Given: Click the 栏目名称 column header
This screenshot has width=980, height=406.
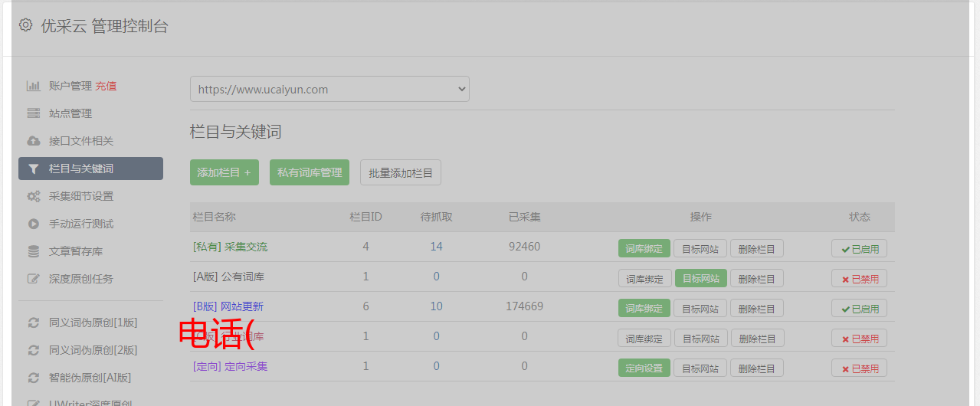Looking at the screenshot, I should (215, 217).
